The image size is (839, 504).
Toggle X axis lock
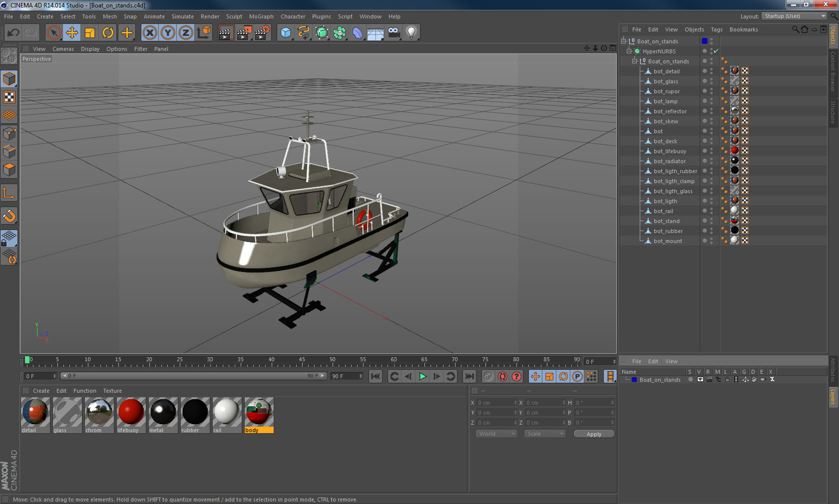click(x=149, y=33)
